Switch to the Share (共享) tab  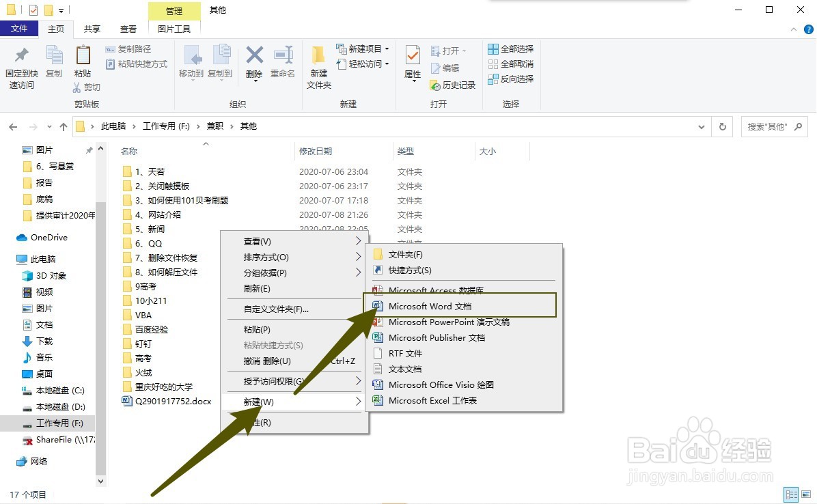(92, 29)
